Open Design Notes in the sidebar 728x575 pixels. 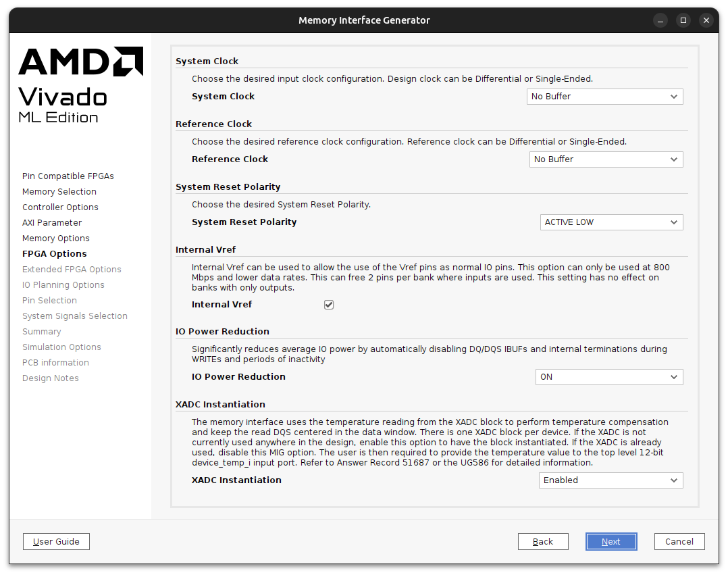(50, 378)
